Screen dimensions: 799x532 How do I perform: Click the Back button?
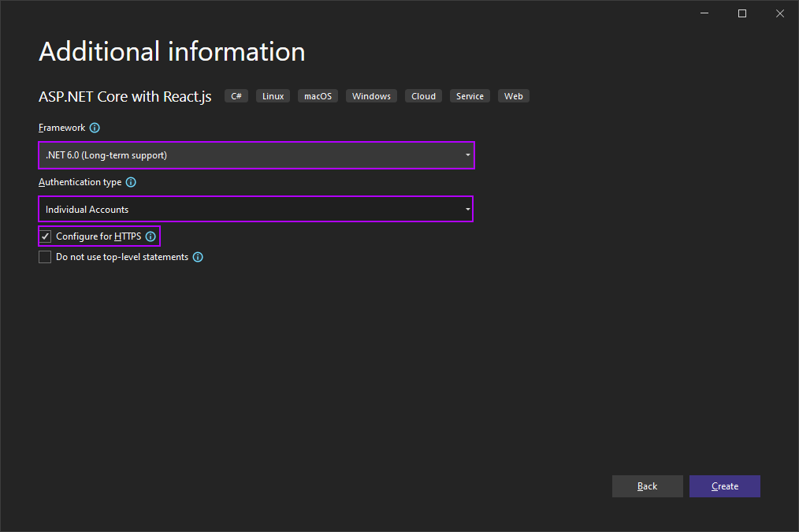click(647, 486)
